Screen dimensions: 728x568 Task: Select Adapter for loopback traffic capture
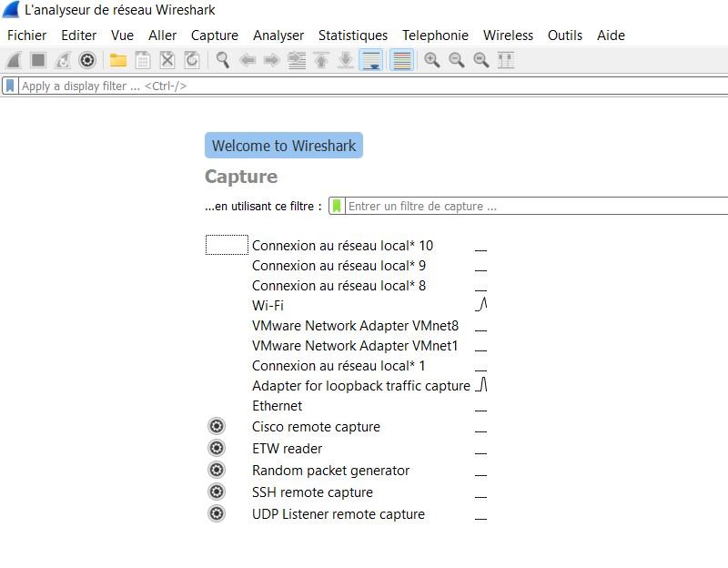[360, 385]
